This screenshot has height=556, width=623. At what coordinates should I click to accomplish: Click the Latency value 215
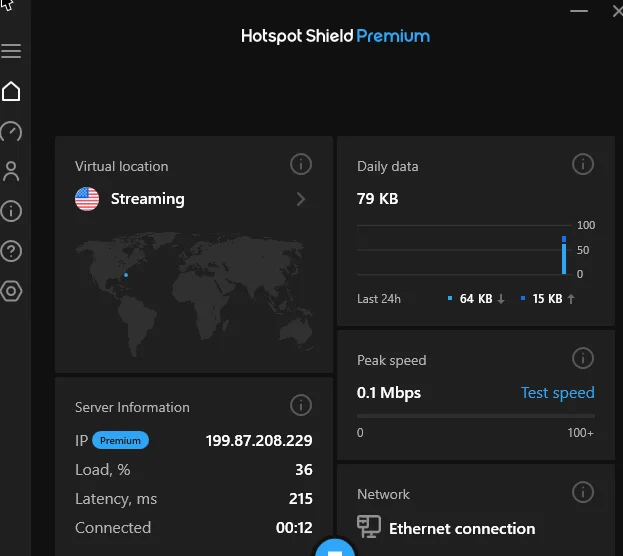click(301, 498)
